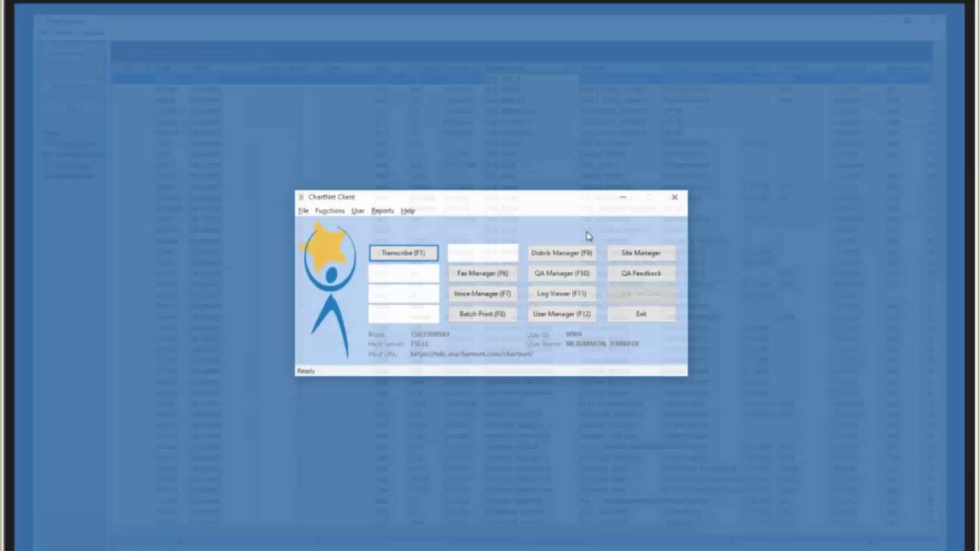Screen dimensions: 980x551
Task: Click the Exit button
Action: 641,314
